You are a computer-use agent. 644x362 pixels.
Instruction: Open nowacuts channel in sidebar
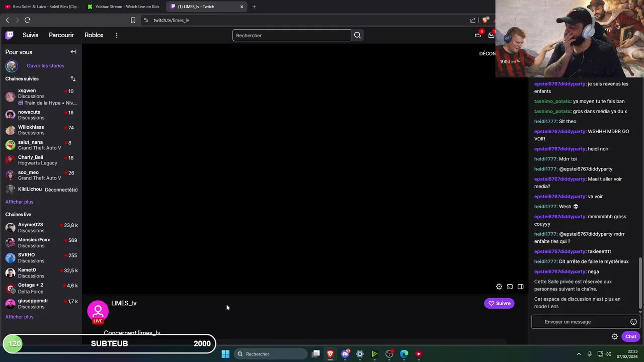41,115
